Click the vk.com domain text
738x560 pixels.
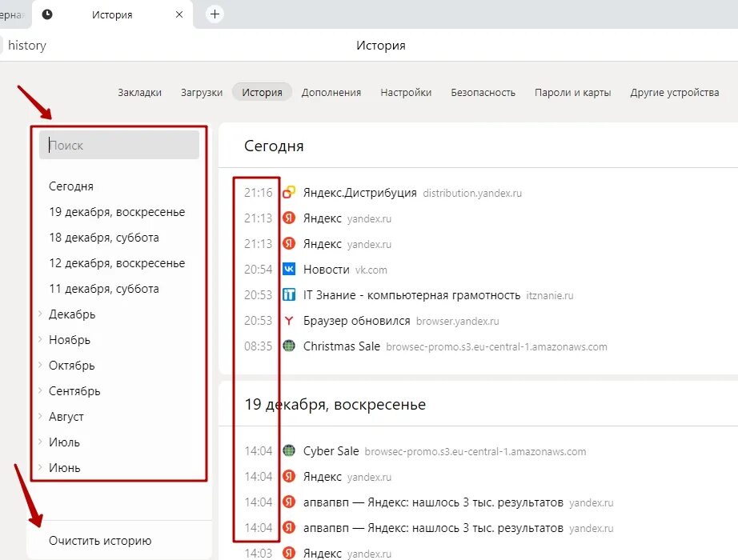point(371,270)
